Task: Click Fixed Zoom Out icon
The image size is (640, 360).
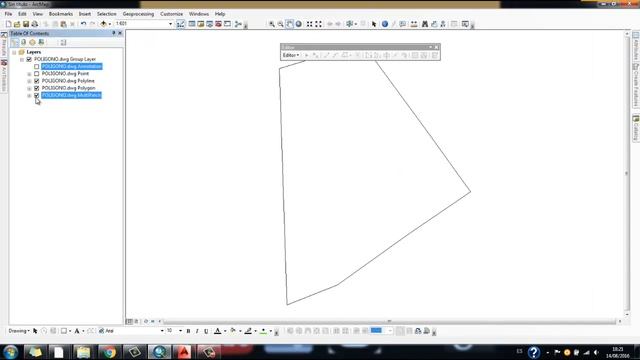Action: 318,24
